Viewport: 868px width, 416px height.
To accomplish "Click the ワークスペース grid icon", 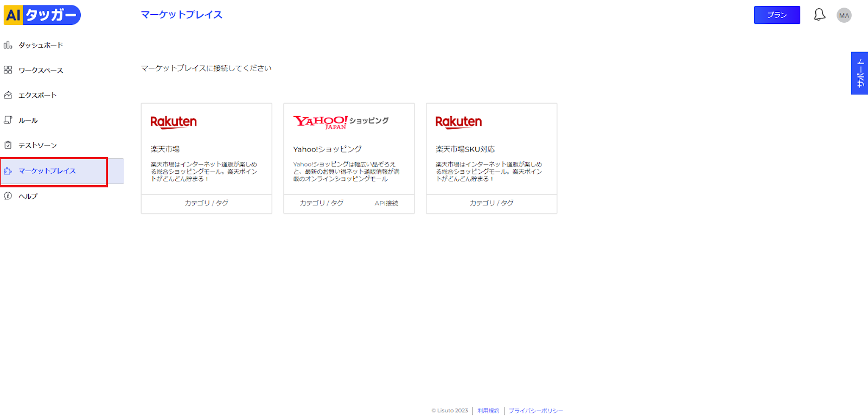I will click(8, 70).
